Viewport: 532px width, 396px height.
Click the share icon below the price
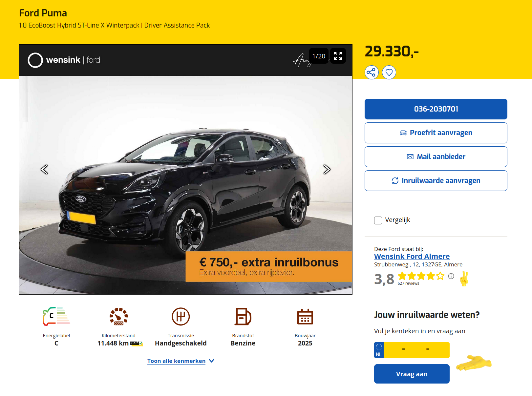371,73
